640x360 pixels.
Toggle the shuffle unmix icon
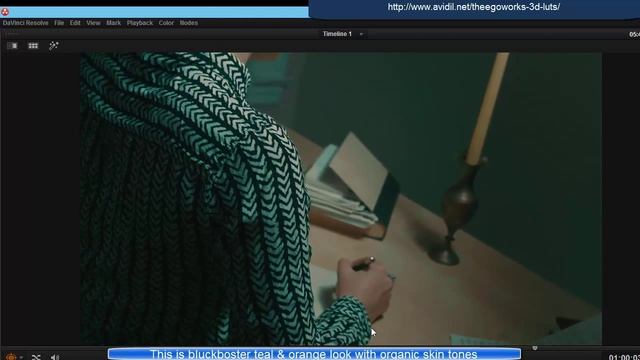tap(36, 357)
